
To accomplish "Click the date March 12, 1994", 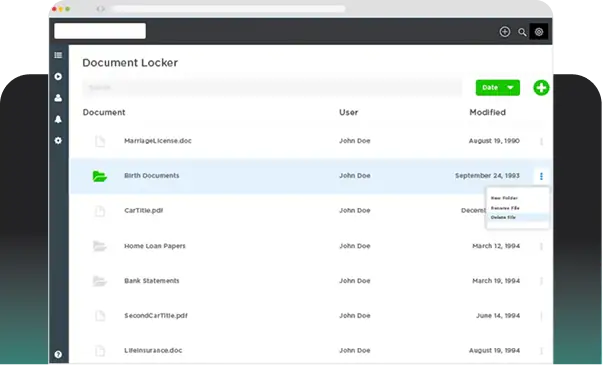I will coord(496,246).
